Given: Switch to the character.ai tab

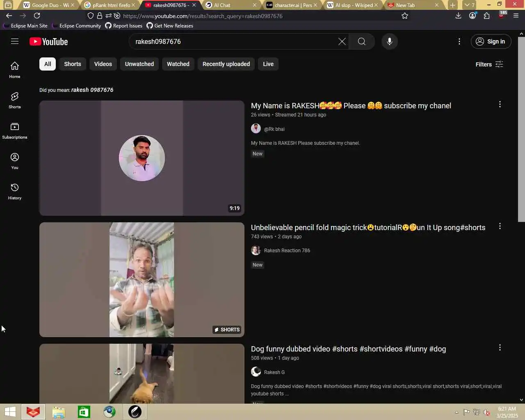Looking at the screenshot, I should [291, 5].
